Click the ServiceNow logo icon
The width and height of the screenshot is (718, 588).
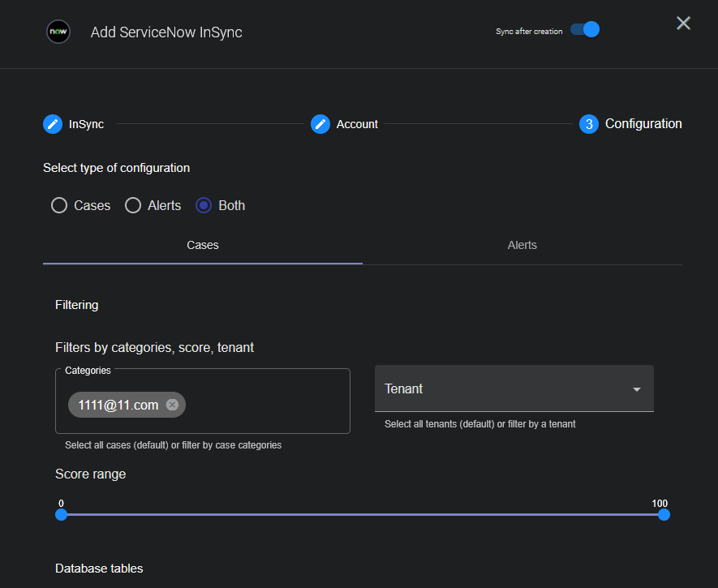(58, 32)
